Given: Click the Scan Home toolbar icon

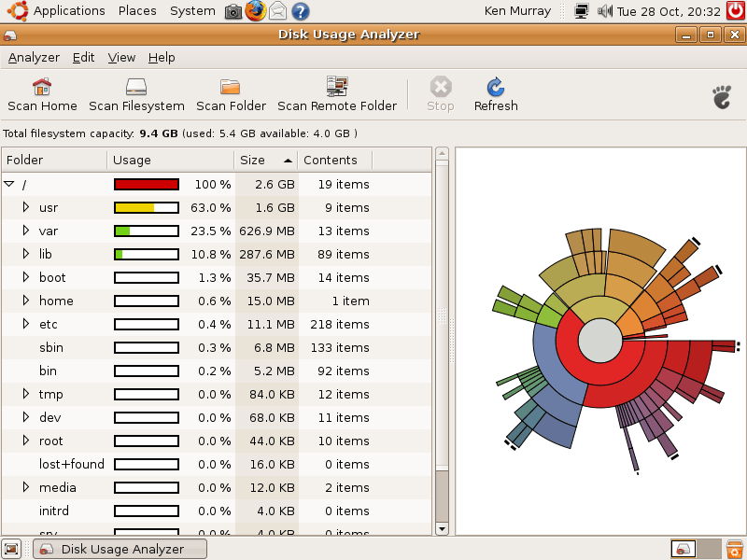Looking at the screenshot, I should click(41, 93).
